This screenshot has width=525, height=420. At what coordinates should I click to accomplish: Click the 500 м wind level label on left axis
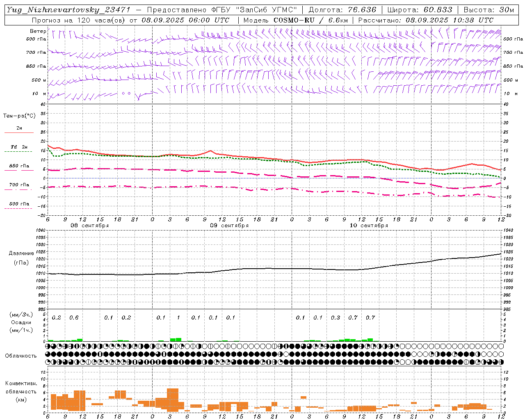coord(39,80)
